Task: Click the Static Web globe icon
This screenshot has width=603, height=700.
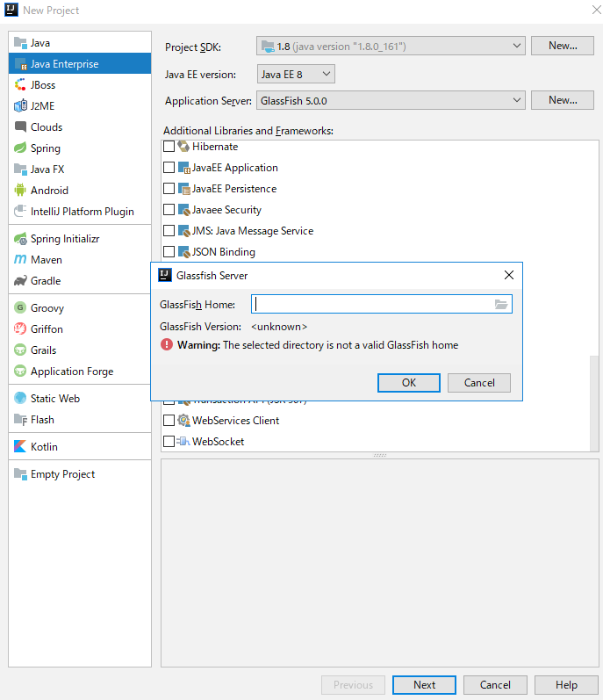Action: pyautogui.click(x=20, y=398)
